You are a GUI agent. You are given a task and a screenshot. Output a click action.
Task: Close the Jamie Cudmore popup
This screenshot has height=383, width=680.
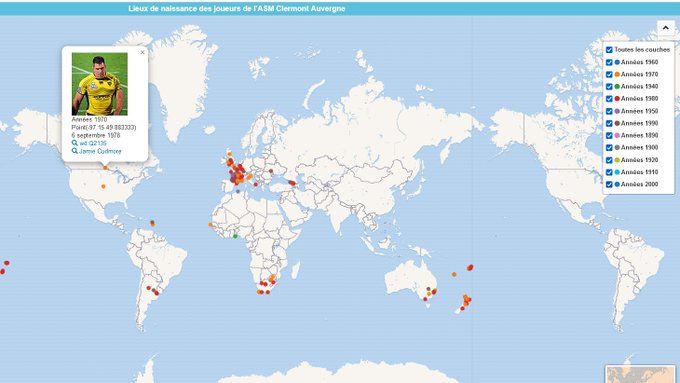(x=142, y=52)
